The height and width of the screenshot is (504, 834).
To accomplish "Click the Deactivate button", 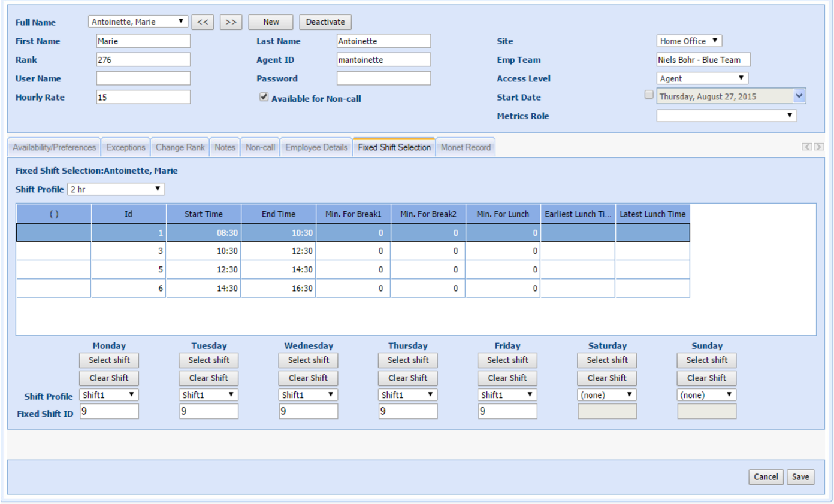I will pos(325,22).
